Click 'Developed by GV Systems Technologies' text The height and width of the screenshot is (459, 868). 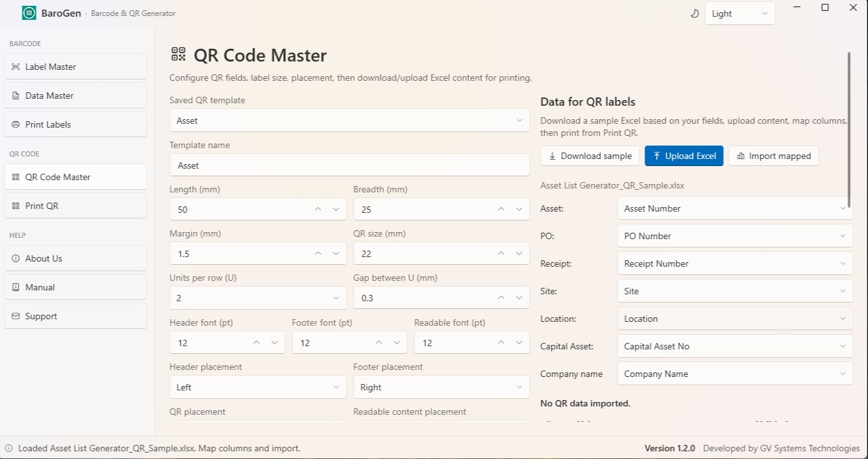[782, 448]
